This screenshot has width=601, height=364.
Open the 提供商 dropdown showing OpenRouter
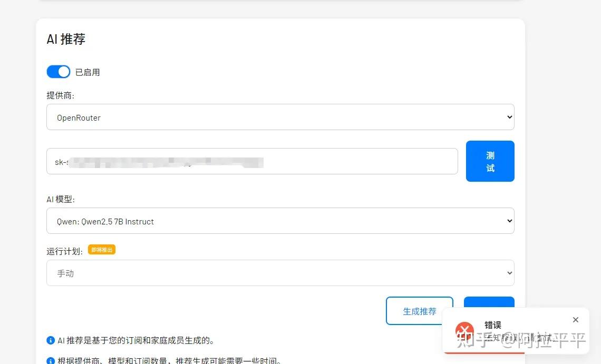pyautogui.click(x=280, y=117)
